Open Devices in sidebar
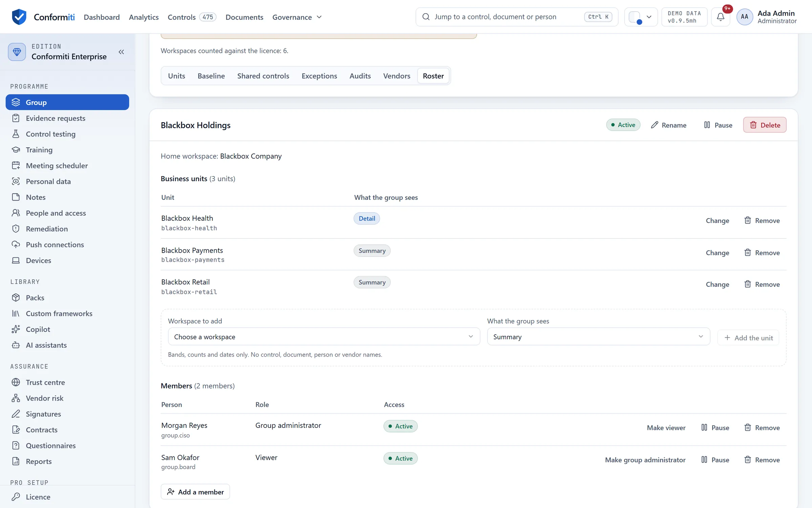This screenshot has width=812, height=508. (x=67, y=260)
